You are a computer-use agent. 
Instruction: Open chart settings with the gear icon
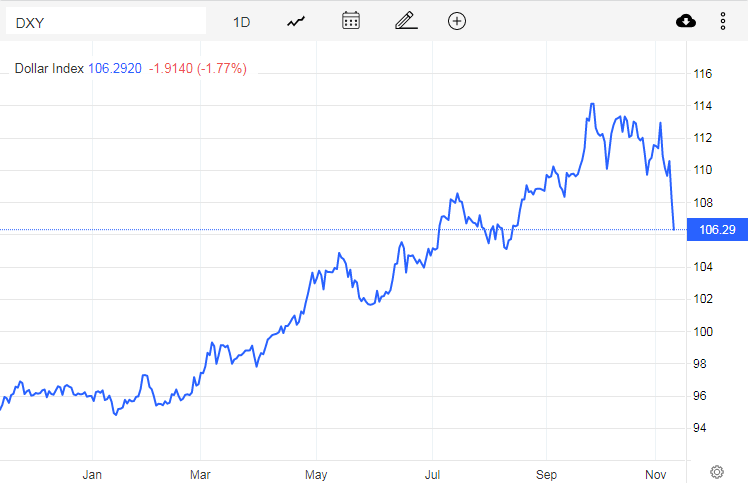click(x=716, y=472)
